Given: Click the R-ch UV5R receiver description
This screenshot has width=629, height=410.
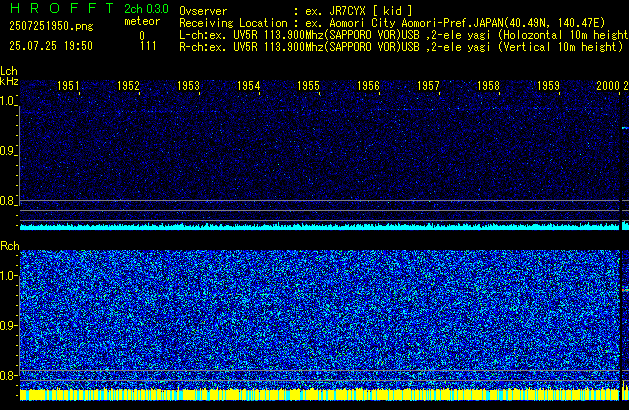Looking at the screenshot, I should (x=401, y=47).
